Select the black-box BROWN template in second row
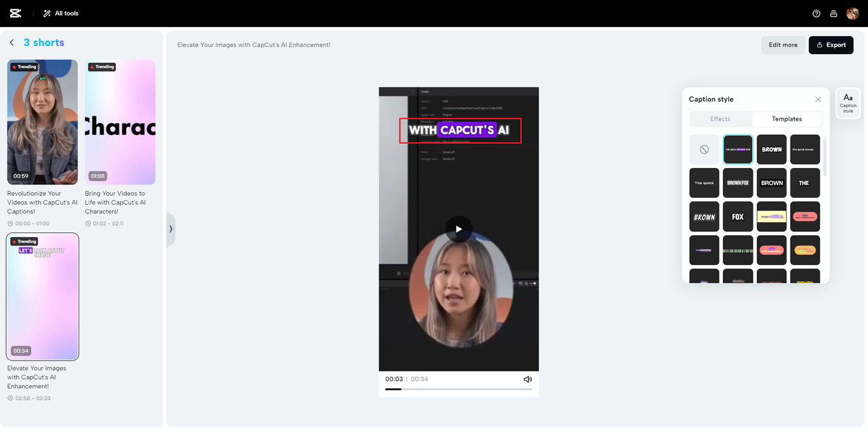Viewport: 868px width, 429px height. (772, 183)
